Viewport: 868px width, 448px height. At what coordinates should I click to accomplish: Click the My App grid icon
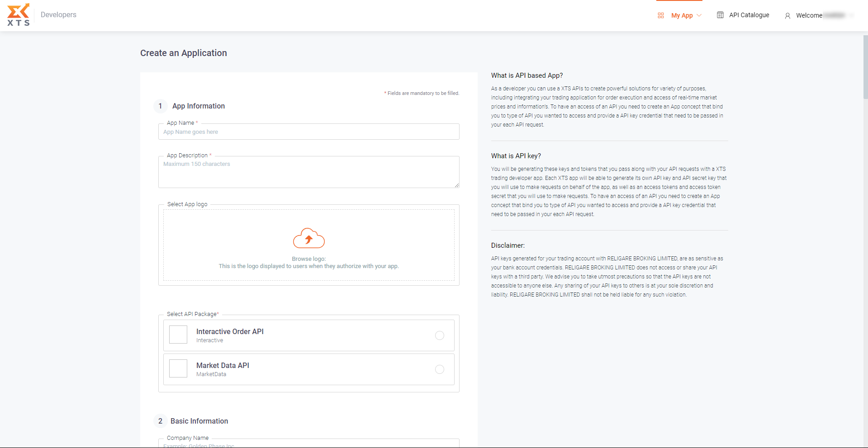coord(661,15)
